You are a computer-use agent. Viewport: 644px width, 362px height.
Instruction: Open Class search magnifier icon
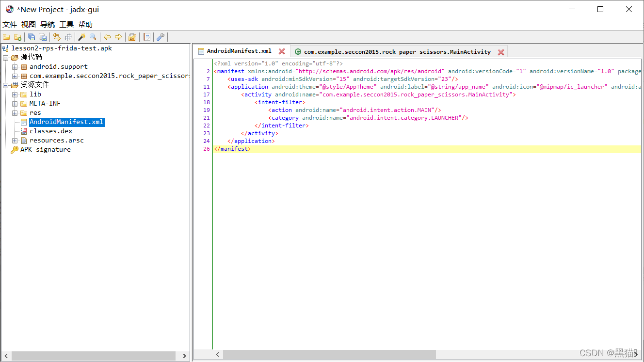pos(93,37)
